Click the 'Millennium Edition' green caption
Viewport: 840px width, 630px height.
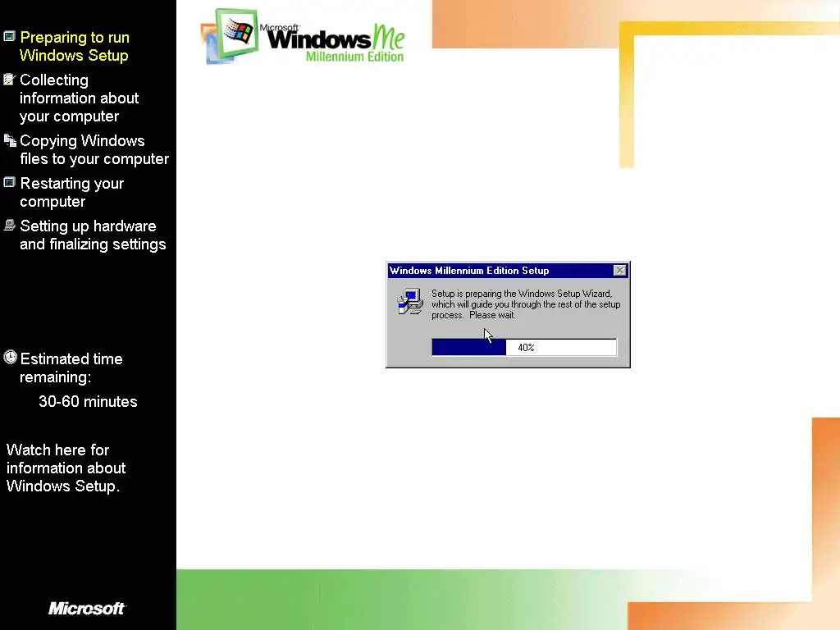(354, 57)
